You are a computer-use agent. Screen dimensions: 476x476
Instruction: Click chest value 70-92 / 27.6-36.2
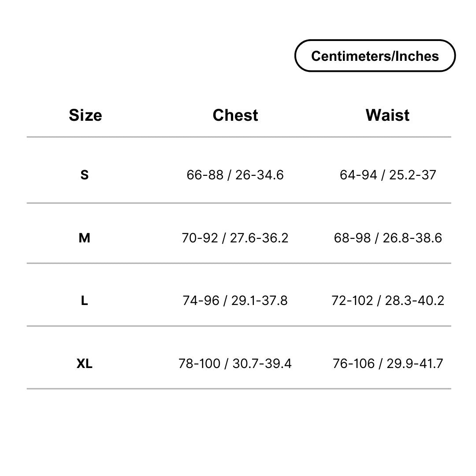[x=235, y=238]
